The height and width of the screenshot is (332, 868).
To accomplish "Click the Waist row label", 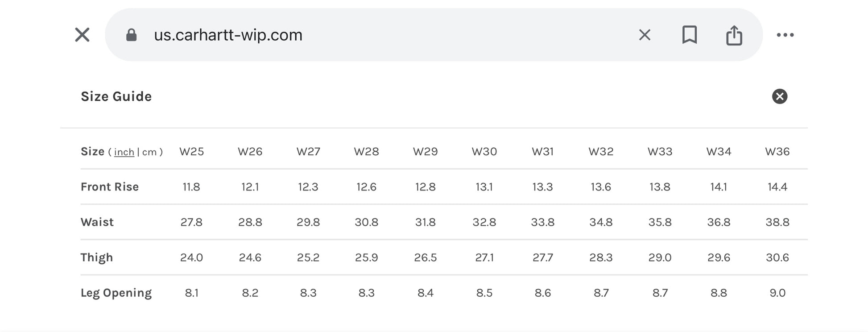I will click(97, 222).
